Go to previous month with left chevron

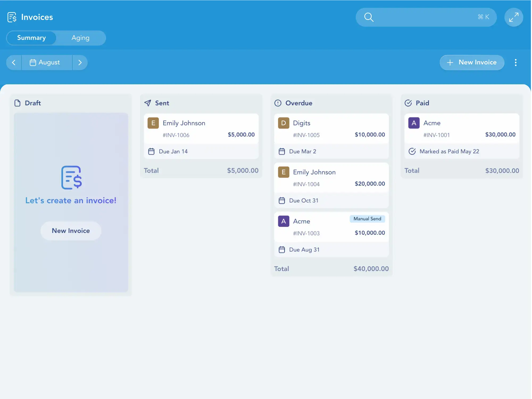[x=14, y=63]
